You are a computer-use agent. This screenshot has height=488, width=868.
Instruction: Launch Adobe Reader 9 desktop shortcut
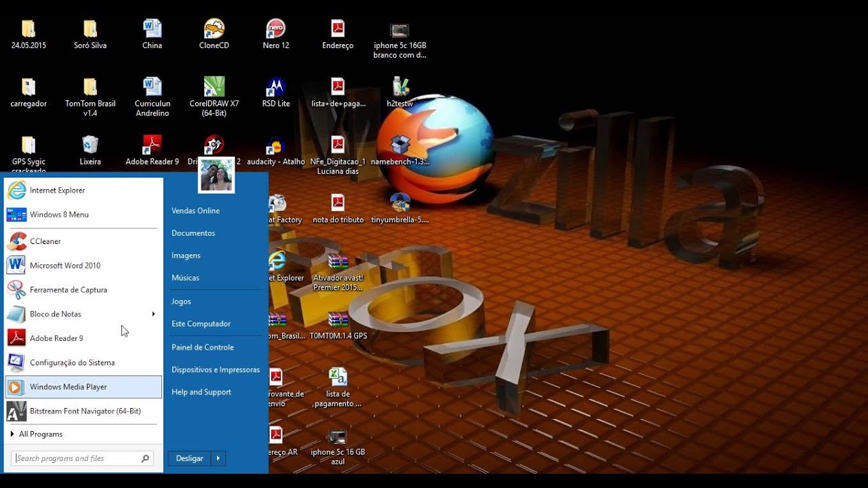click(152, 145)
